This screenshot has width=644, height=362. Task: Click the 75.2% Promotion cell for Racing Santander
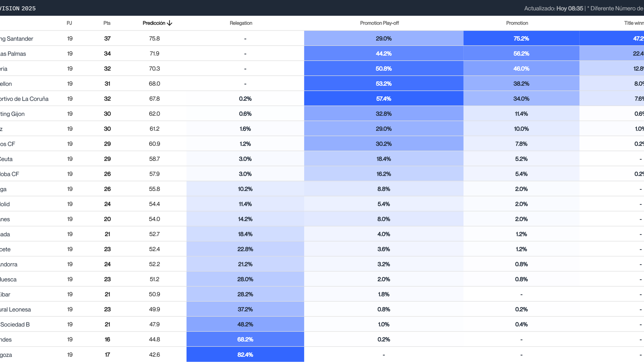click(x=521, y=39)
